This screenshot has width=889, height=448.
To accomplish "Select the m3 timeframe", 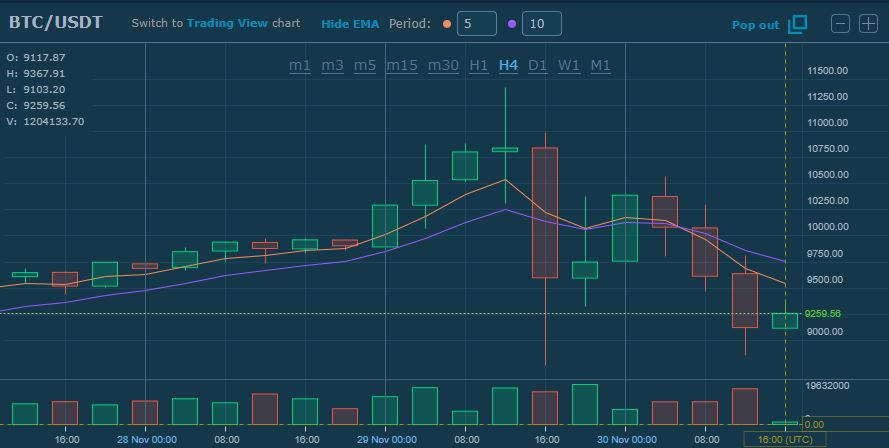I will click(333, 65).
